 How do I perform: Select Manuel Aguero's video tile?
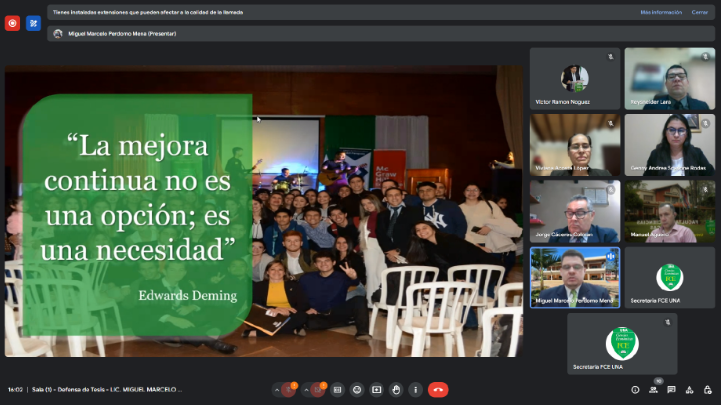[x=670, y=211]
